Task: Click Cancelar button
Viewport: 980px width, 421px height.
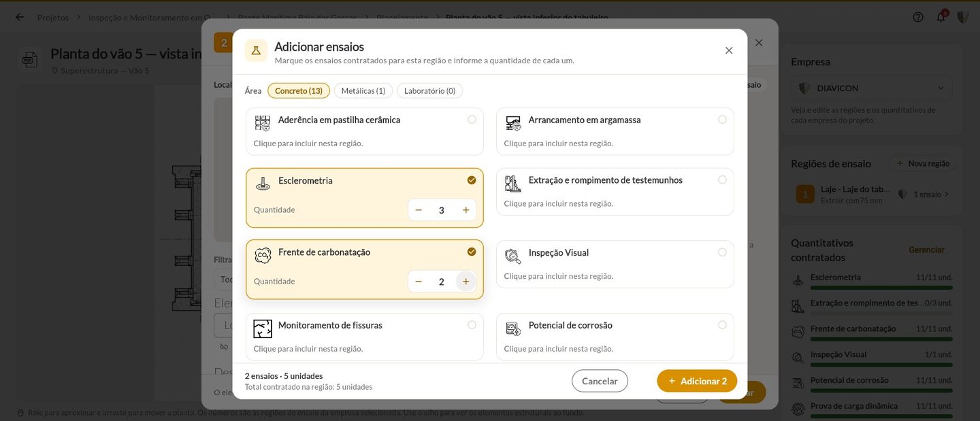Action: click(600, 381)
